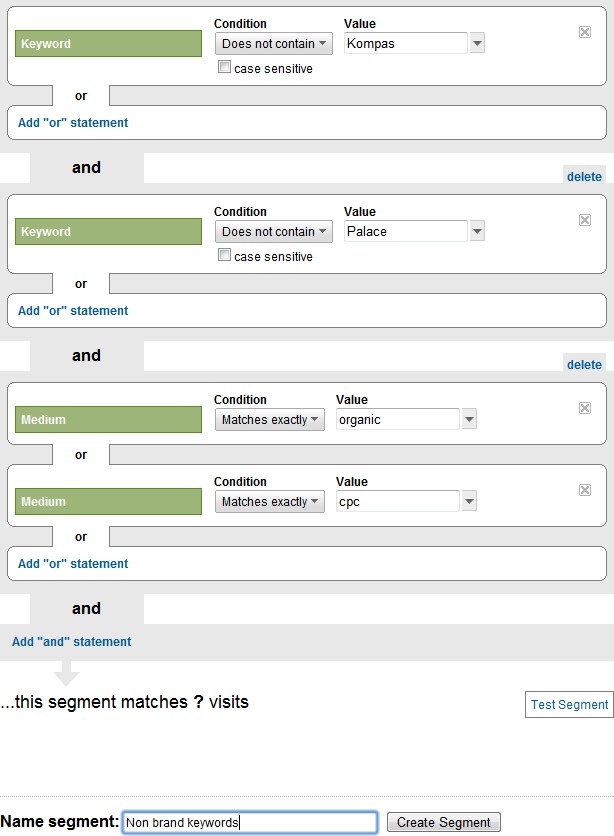Focus the Name segment text field
This screenshot has height=836, width=614.
tap(249, 822)
